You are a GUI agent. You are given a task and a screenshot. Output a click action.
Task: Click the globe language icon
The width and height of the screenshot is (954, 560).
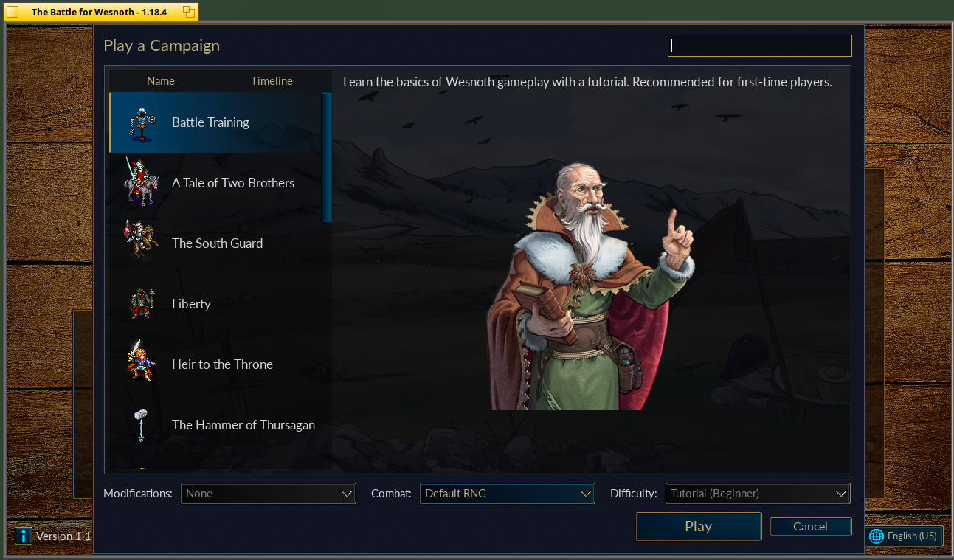[877, 536]
